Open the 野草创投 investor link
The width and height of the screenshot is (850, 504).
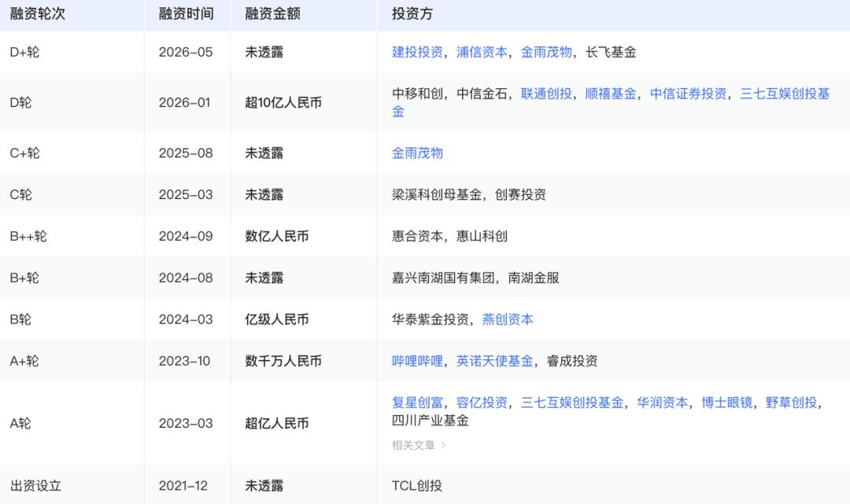792,403
